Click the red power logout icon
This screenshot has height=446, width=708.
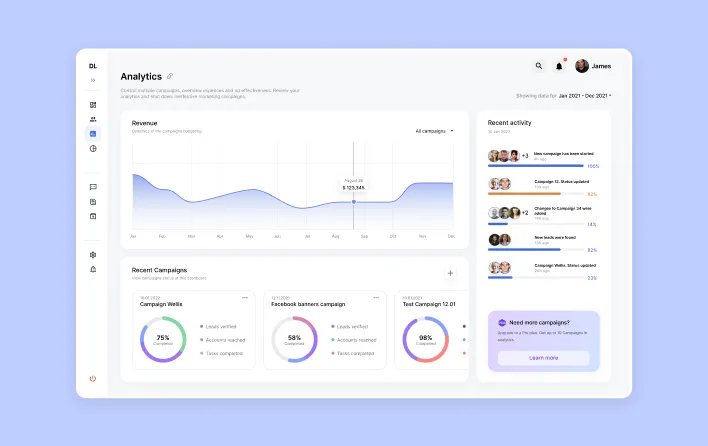[x=93, y=379]
